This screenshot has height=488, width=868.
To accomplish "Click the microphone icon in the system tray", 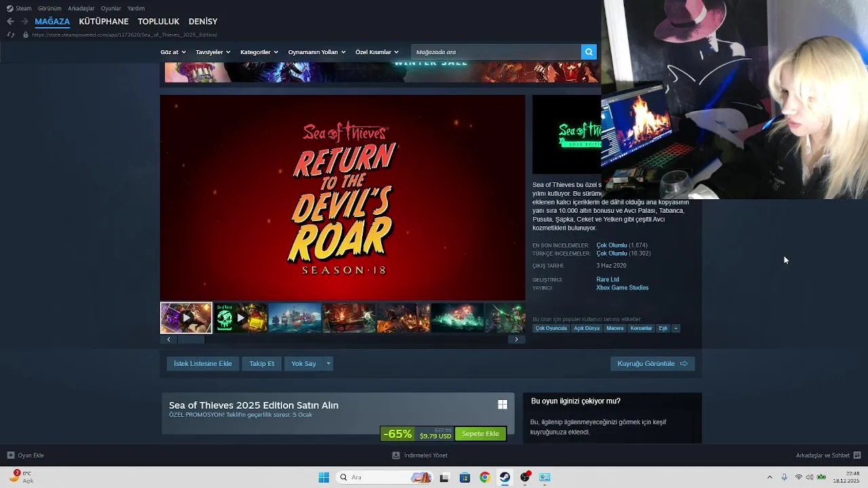I will click(x=784, y=477).
